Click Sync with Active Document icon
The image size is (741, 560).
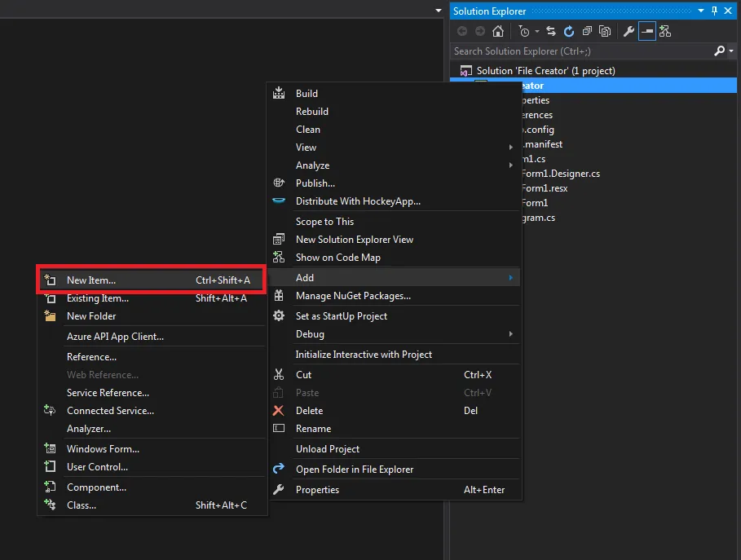coord(551,32)
